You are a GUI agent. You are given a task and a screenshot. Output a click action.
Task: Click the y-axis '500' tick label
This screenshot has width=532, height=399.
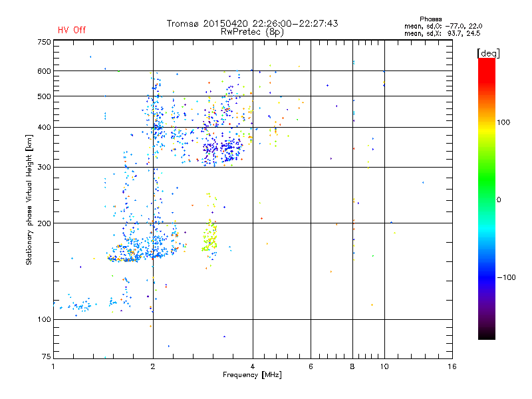[x=44, y=96]
